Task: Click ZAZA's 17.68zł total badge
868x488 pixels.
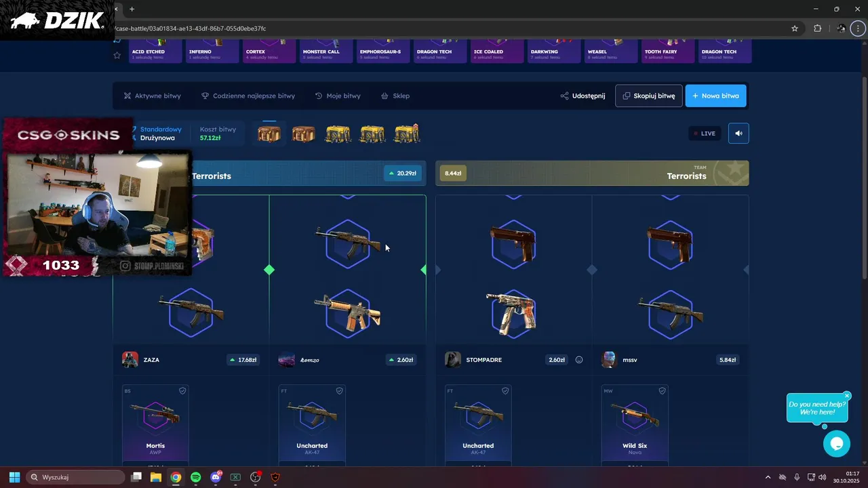Action: [243, 360]
